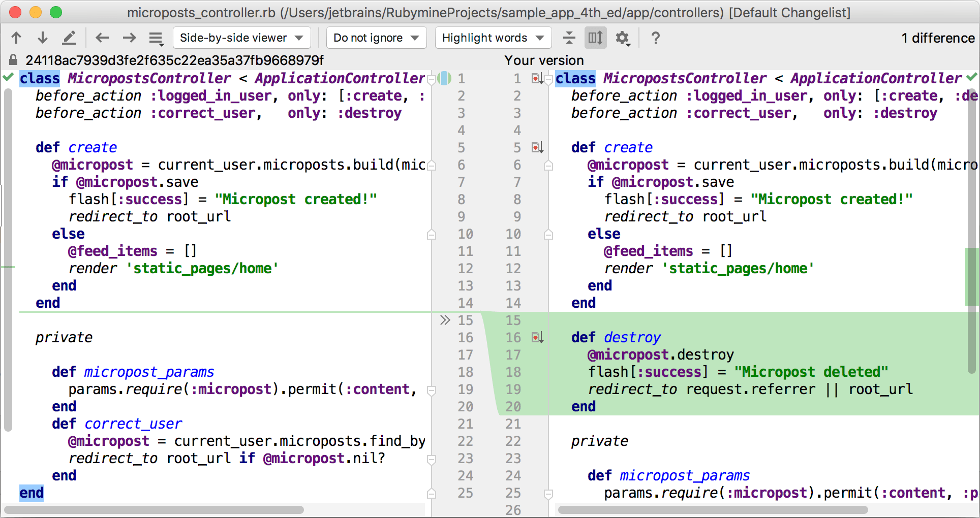The image size is (980, 518).
Task: Apply change at line 15 chevrons
Action: pyautogui.click(x=445, y=320)
